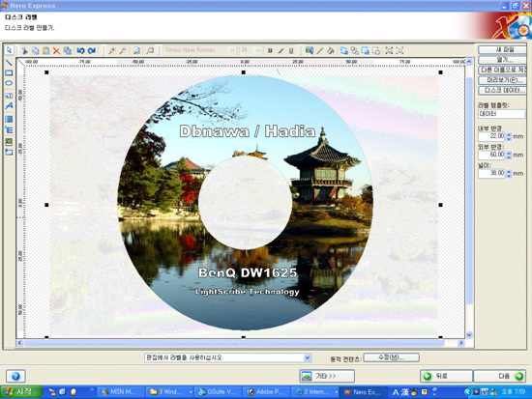Select the frame selection tool in sidebar
Viewport: 532px width, 399px height.
click(x=9, y=152)
